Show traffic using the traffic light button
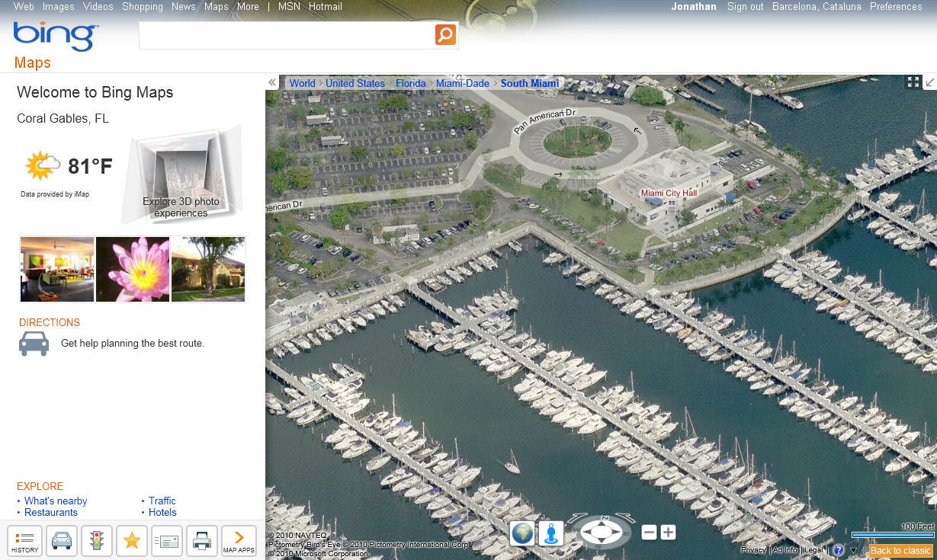The width and height of the screenshot is (937, 560). 97,541
